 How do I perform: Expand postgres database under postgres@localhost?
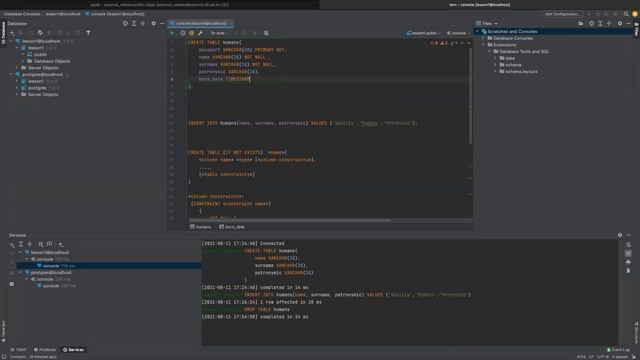[x=17, y=88]
